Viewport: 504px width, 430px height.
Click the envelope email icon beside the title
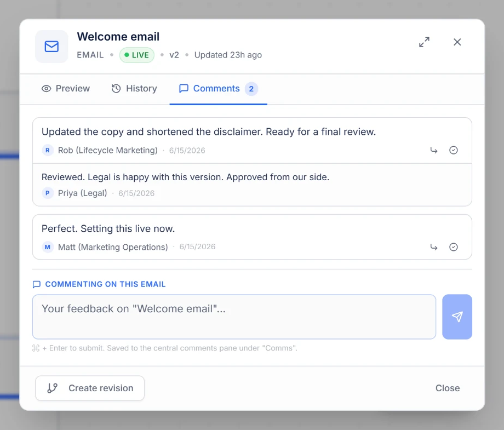tap(51, 47)
